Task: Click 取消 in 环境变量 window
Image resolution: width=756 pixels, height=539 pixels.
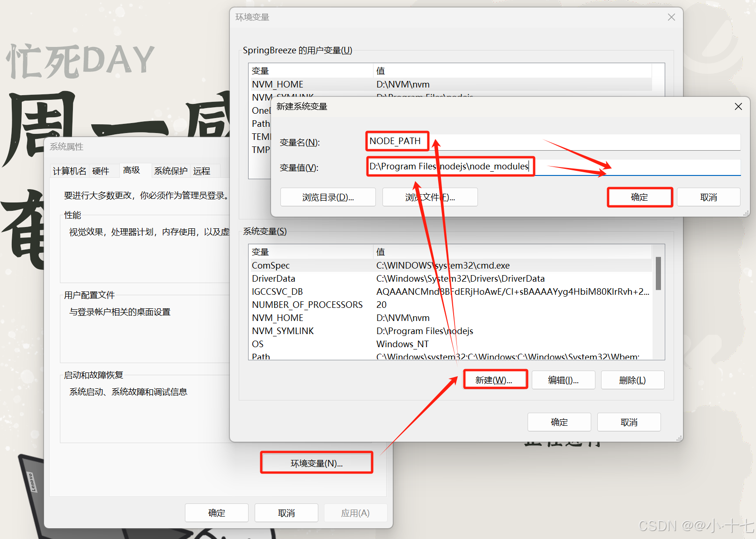Action: click(629, 422)
